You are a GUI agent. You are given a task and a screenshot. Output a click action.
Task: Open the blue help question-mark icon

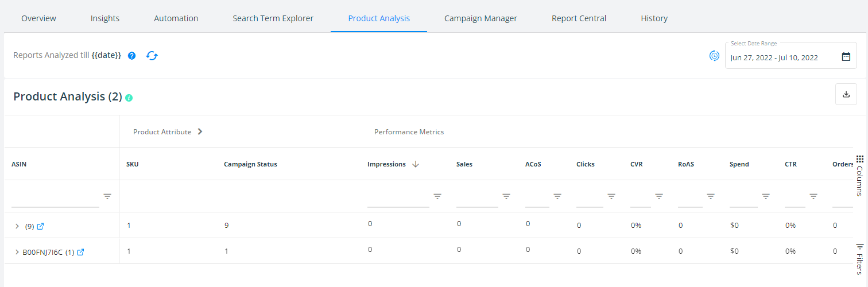[131, 56]
